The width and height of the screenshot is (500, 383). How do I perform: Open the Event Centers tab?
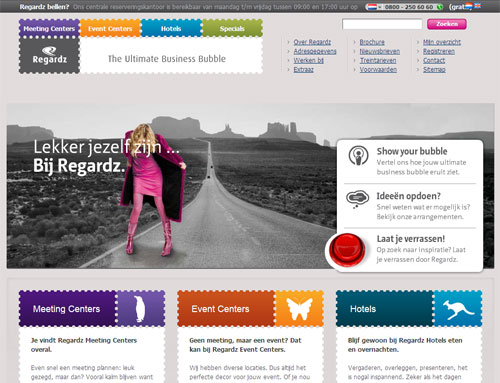[110, 29]
